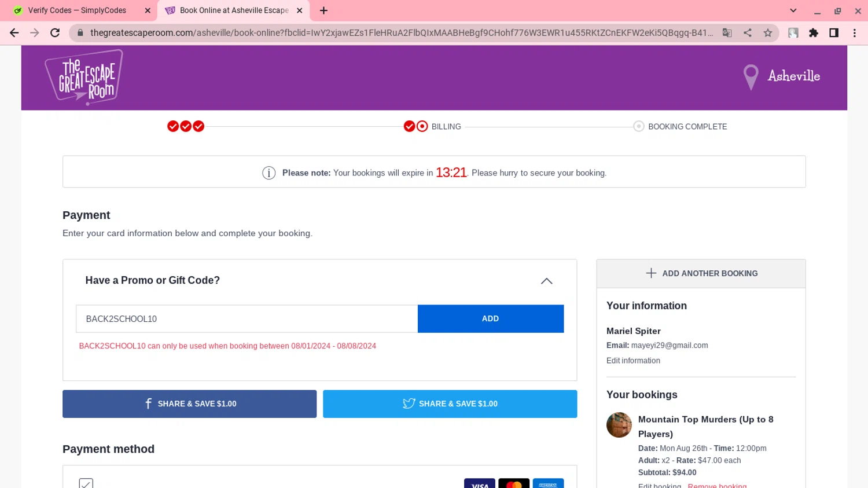Close the Book Online tab
Screen dimensions: 868x488
(x=299, y=10)
